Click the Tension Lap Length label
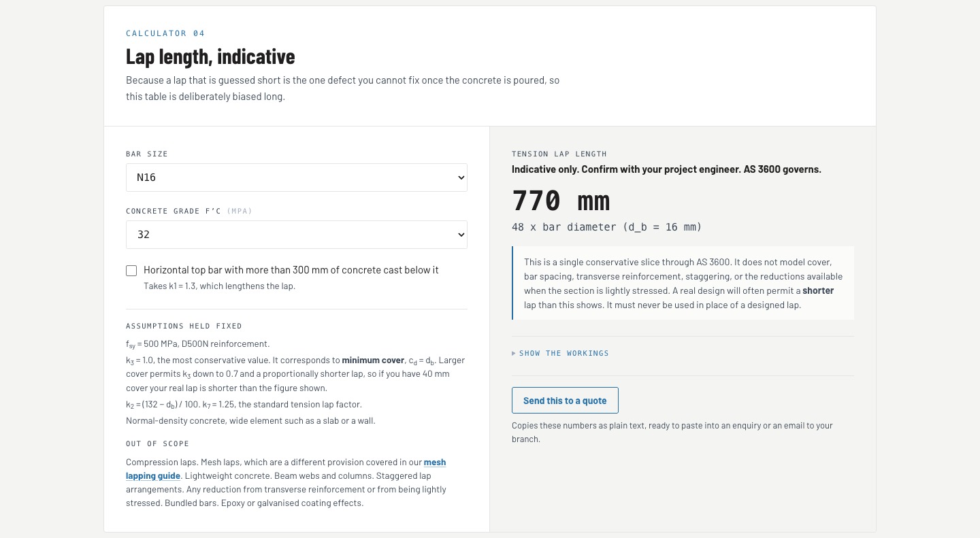The image size is (980, 538). click(x=559, y=154)
